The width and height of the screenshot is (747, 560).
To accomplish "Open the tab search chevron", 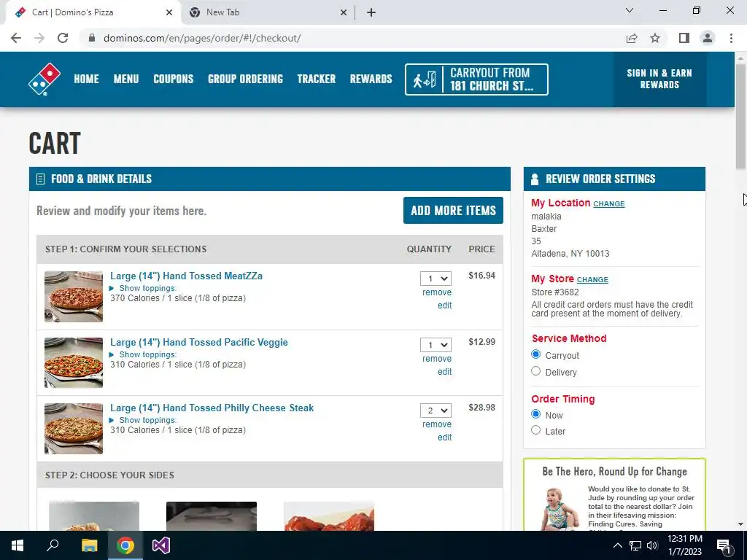I will tap(630, 10).
